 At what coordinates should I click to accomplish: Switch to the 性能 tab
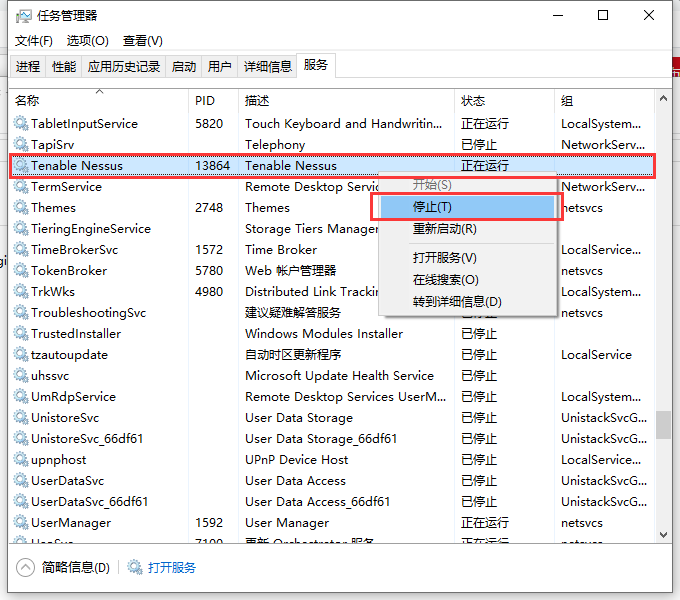point(64,67)
